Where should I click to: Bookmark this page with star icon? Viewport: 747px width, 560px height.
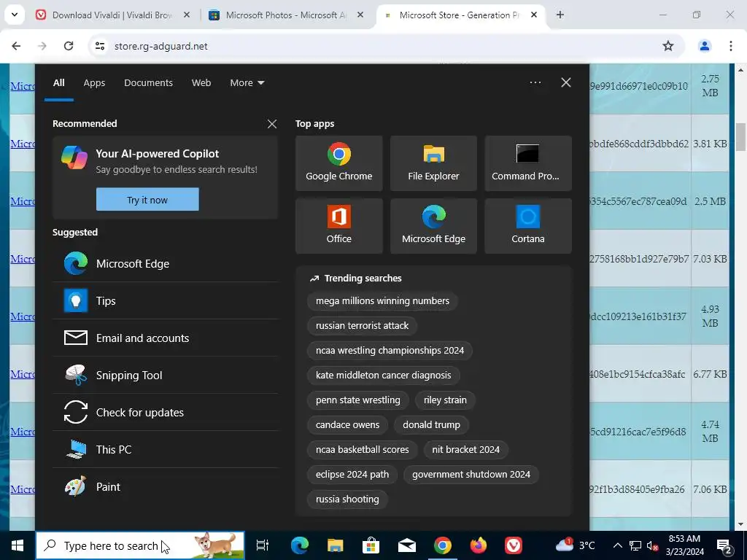pyautogui.click(x=668, y=46)
